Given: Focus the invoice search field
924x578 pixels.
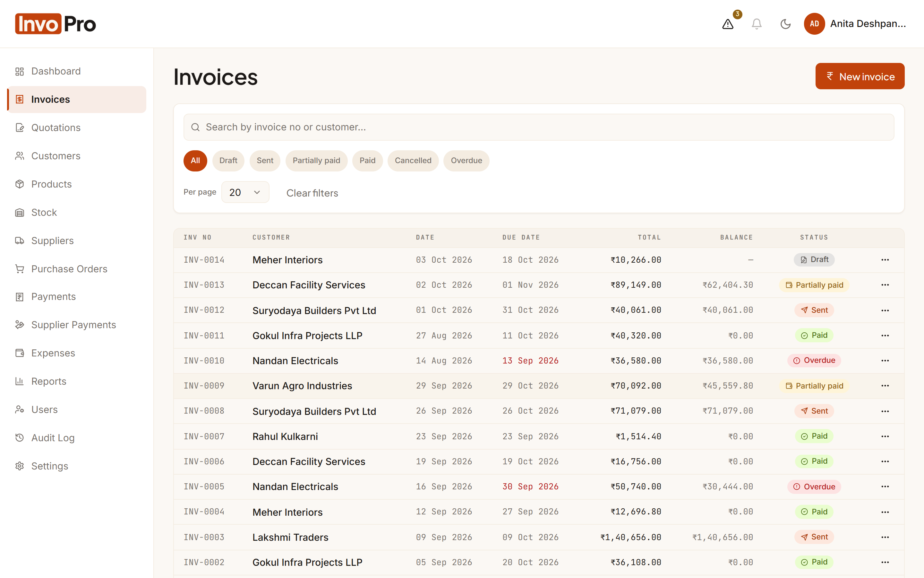Looking at the screenshot, I should (539, 127).
